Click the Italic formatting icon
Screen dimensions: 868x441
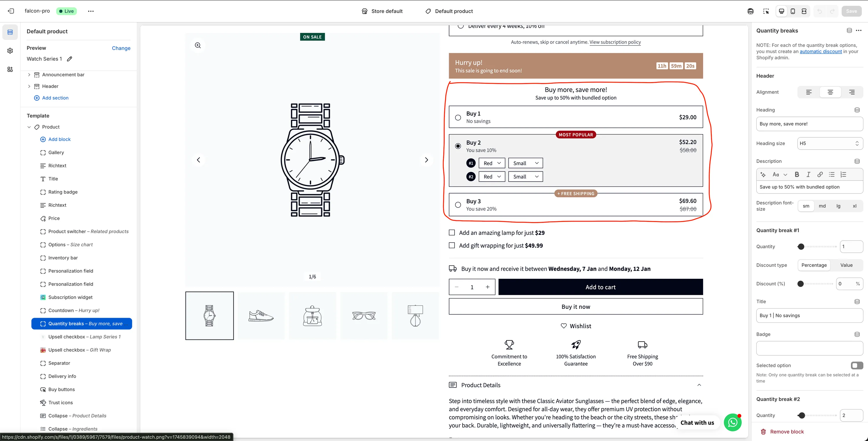pyautogui.click(x=808, y=174)
